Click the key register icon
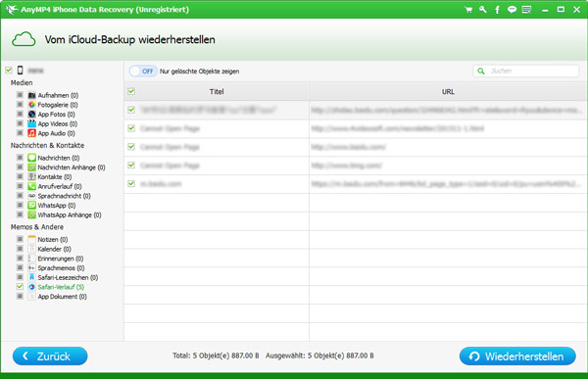 tap(482, 10)
